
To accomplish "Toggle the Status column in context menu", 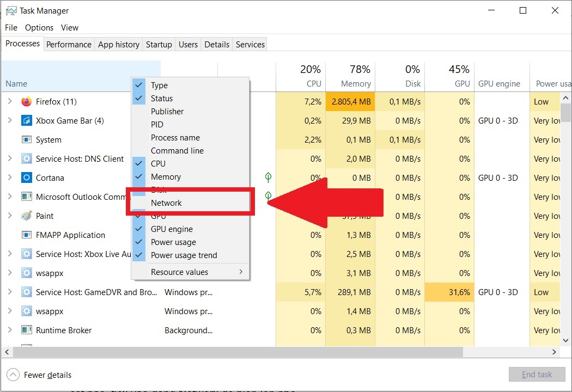I will click(x=190, y=99).
